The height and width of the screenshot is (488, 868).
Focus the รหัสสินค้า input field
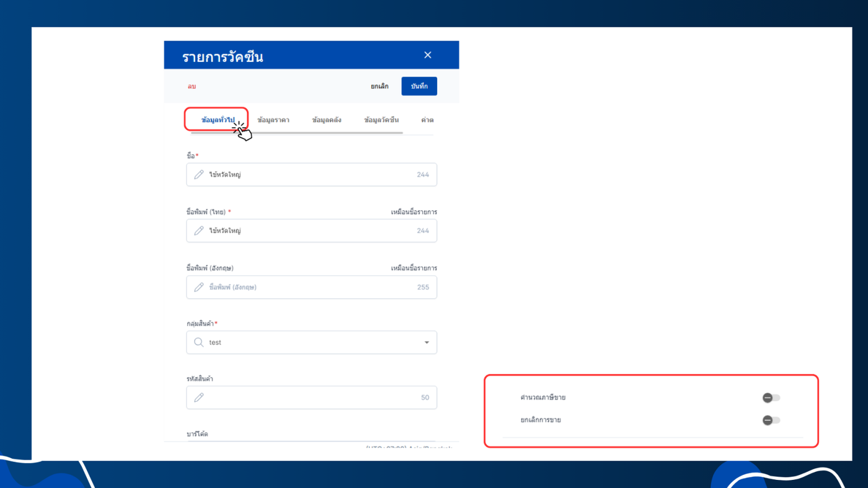point(311,397)
